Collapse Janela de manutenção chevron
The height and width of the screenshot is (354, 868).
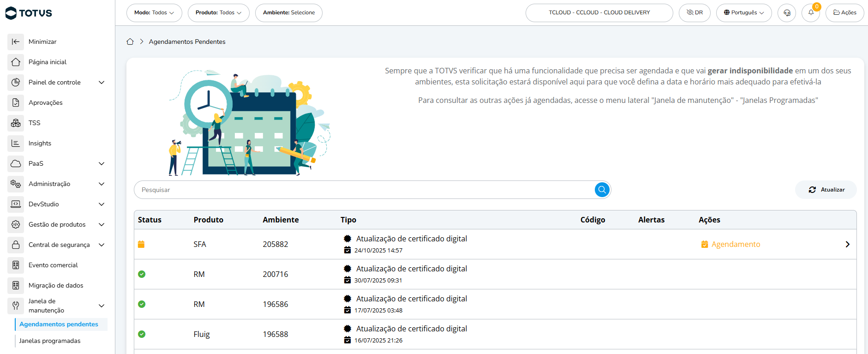[x=102, y=306]
